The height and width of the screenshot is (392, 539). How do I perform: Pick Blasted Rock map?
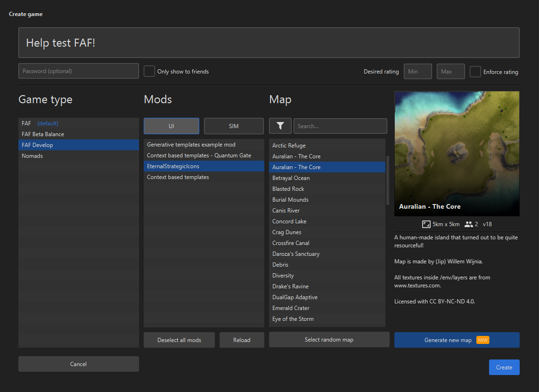tap(327, 189)
